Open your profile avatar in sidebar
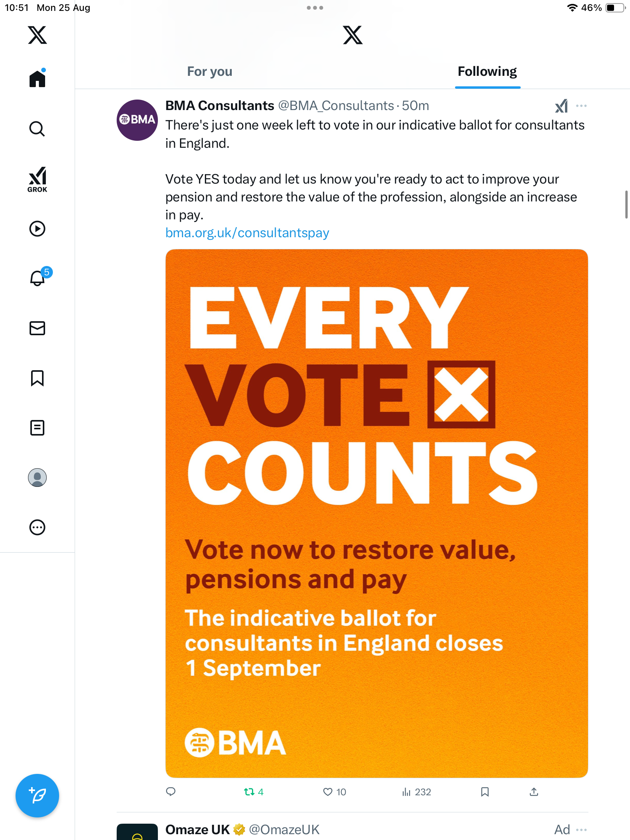Viewport: 630px width, 840px height. [x=37, y=478]
